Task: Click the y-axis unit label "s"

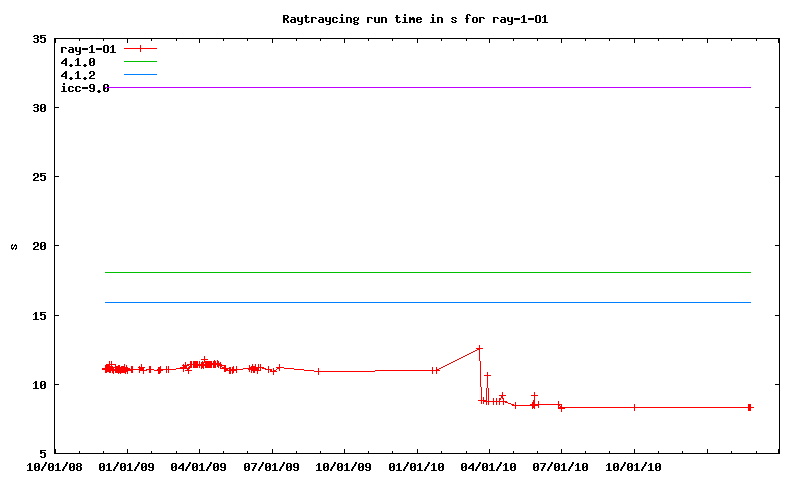Action: coord(13,246)
